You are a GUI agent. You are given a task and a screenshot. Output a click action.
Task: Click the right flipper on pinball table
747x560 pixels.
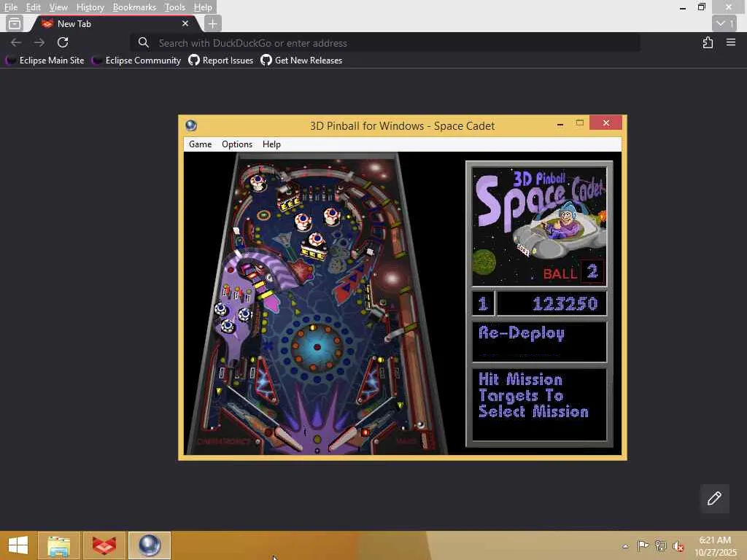[x=347, y=439]
